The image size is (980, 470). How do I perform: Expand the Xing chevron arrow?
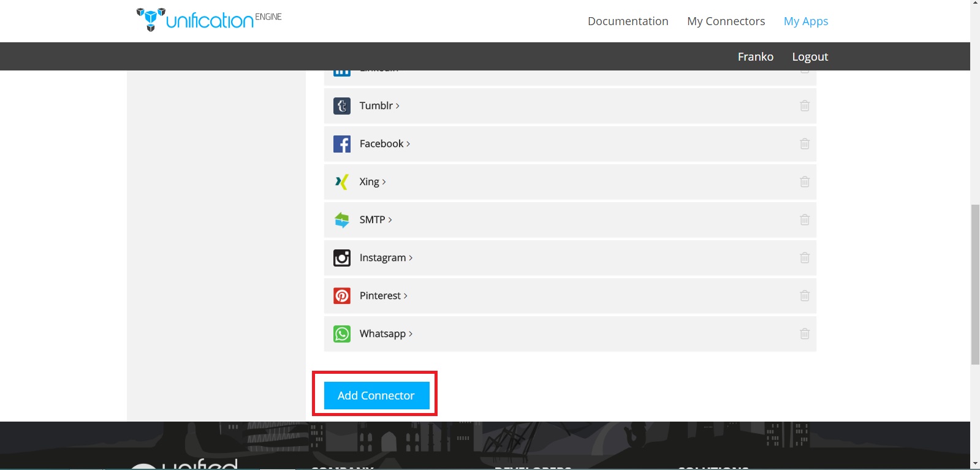[384, 182]
